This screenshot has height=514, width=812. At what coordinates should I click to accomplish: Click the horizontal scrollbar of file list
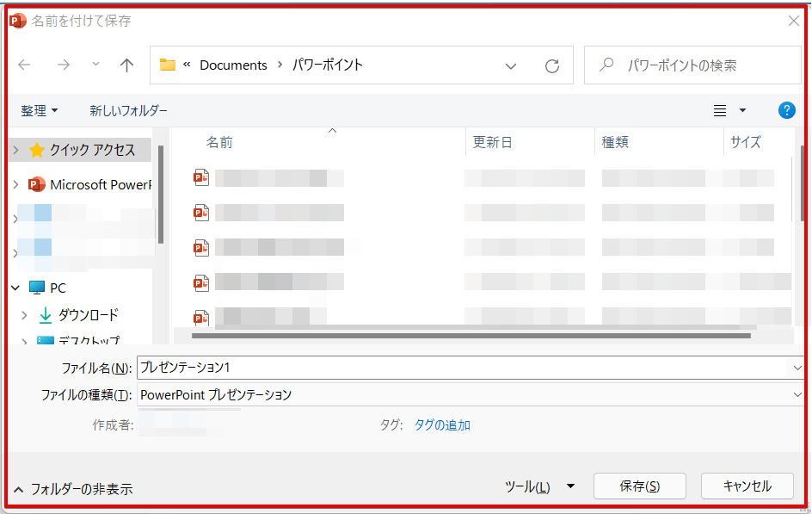pos(471,336)
